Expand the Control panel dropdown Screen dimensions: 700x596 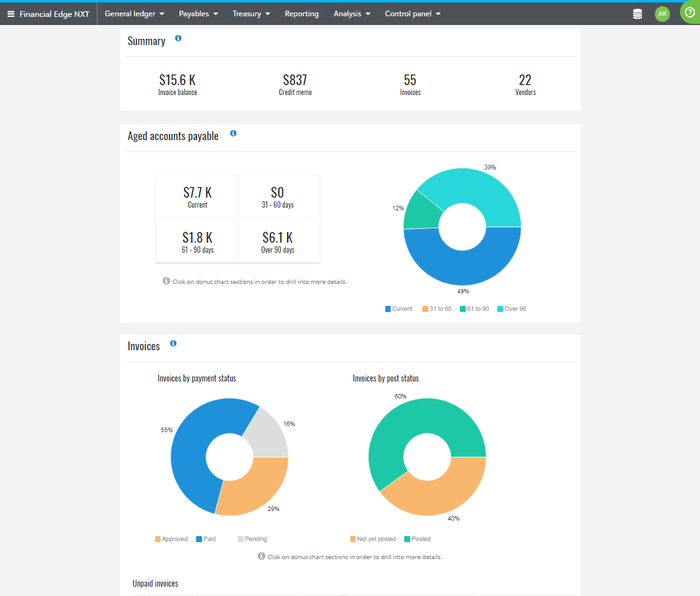(412, 13)
